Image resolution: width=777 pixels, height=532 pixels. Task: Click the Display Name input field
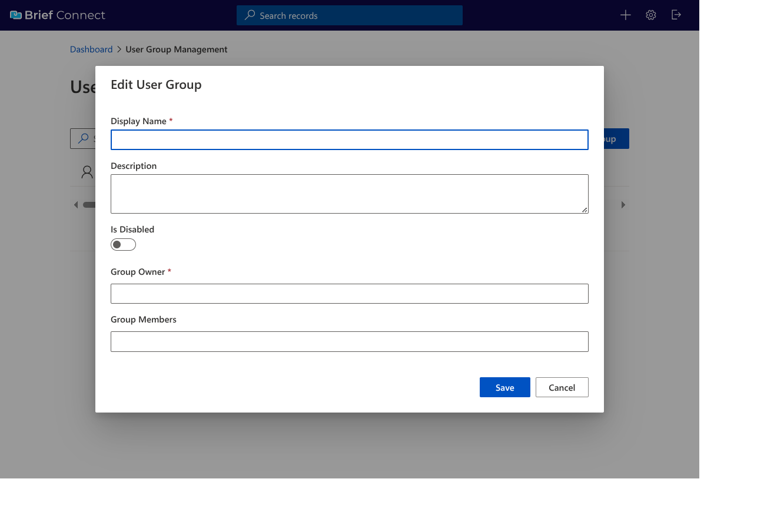[x=350, y=139]
